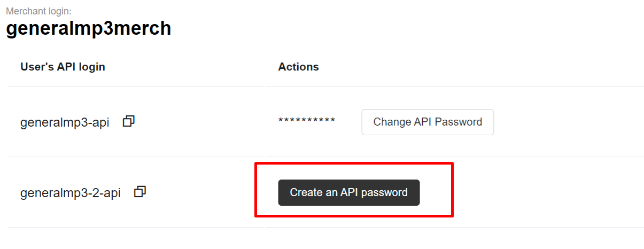This screenshot has width=644, height=249.
Task: Click the dark button in the Actions column
Action: [x=348, y=192]
